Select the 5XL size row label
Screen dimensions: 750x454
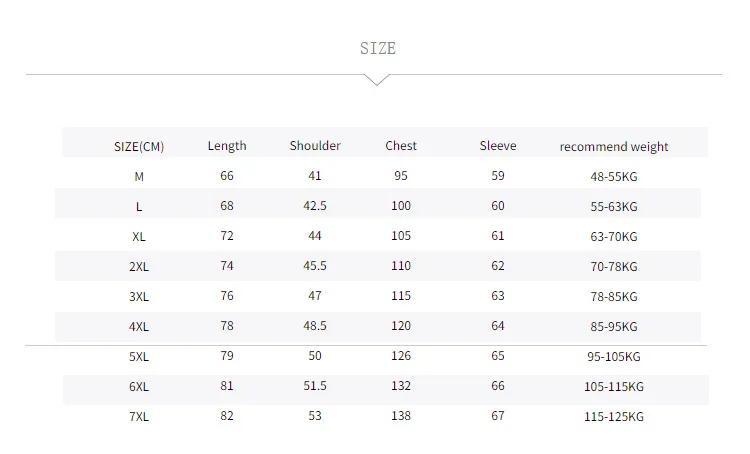[139, 356]
